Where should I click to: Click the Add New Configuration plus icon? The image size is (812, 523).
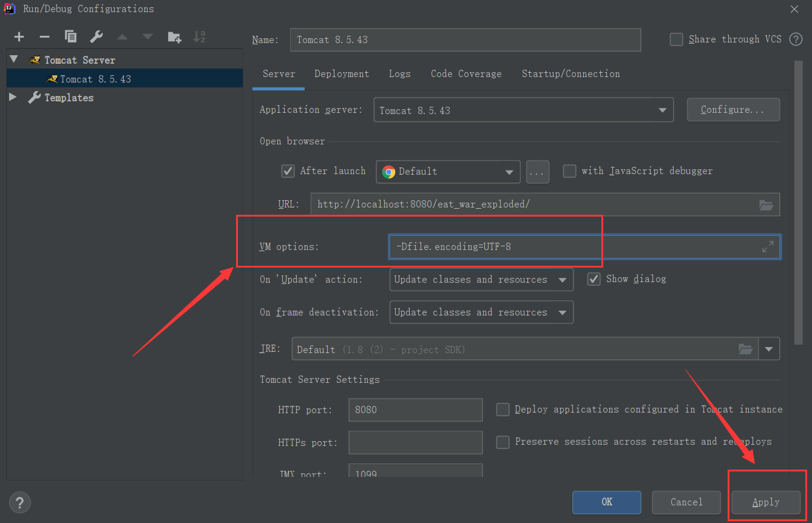coord(19,37)
